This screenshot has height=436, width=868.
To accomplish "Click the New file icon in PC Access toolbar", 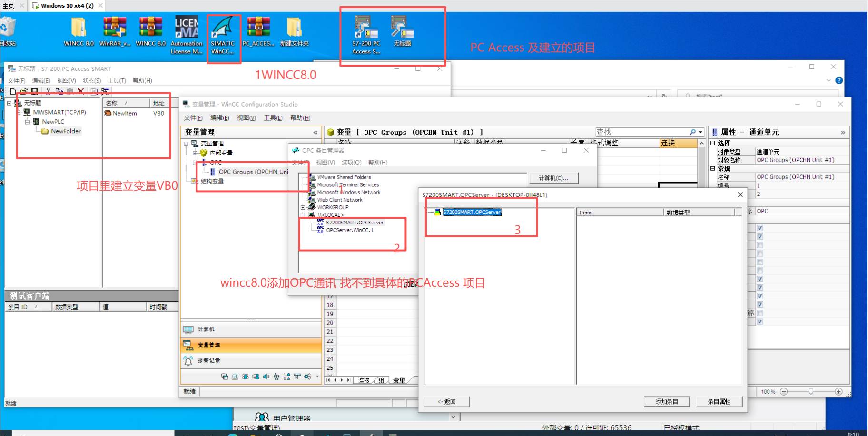I will tap(13, 91).
